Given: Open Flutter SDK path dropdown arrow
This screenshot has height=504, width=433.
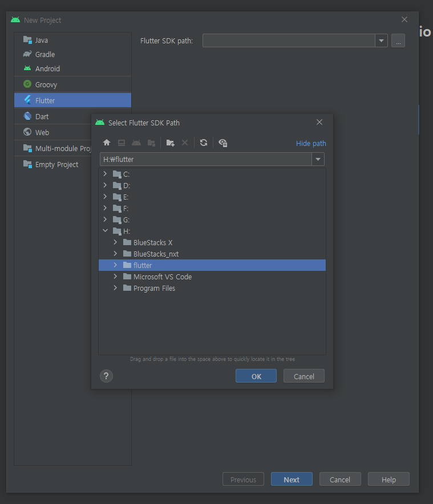Looking at the screenshot, I should [x=381, y=40].
